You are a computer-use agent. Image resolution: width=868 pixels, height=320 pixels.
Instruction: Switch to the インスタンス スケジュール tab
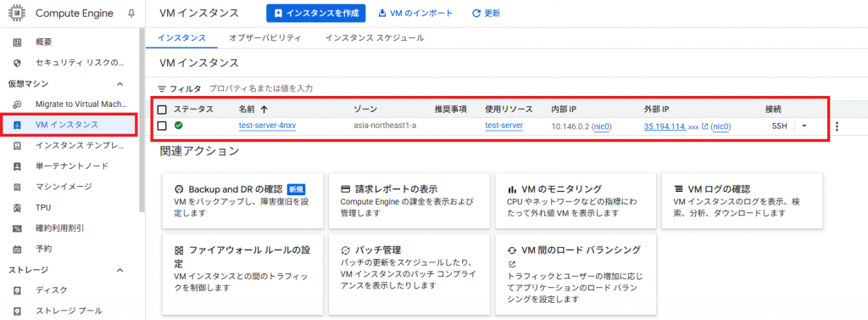coord(375,37)
